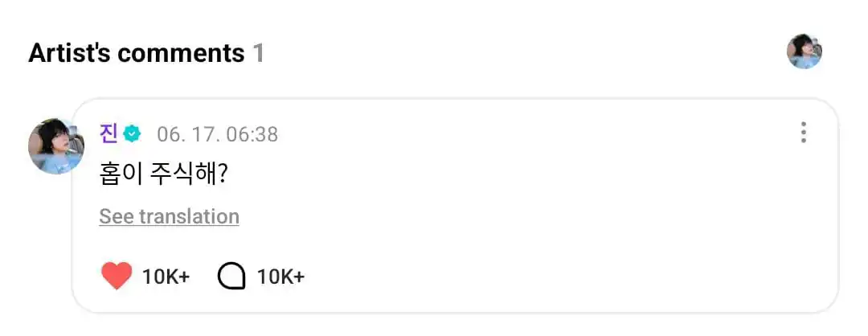
Task: Click the comment count number 1 in heading
Action: pos(258,53)
